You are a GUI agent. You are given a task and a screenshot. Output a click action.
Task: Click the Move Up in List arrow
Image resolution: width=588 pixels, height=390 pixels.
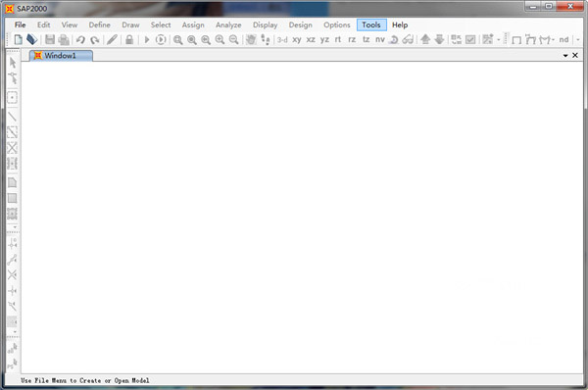coord(425,39)
